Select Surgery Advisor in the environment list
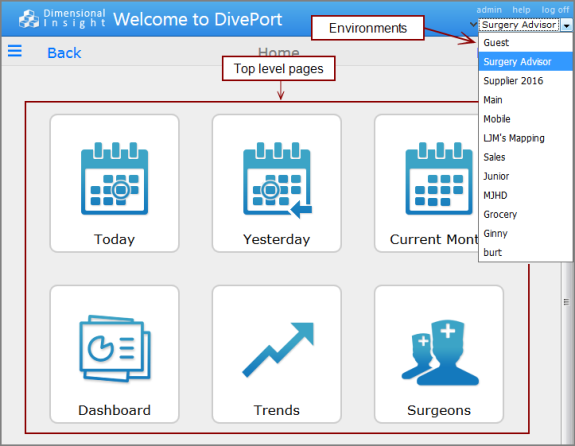The height and width of the screenshot is (446, 575). coord(525,62)
